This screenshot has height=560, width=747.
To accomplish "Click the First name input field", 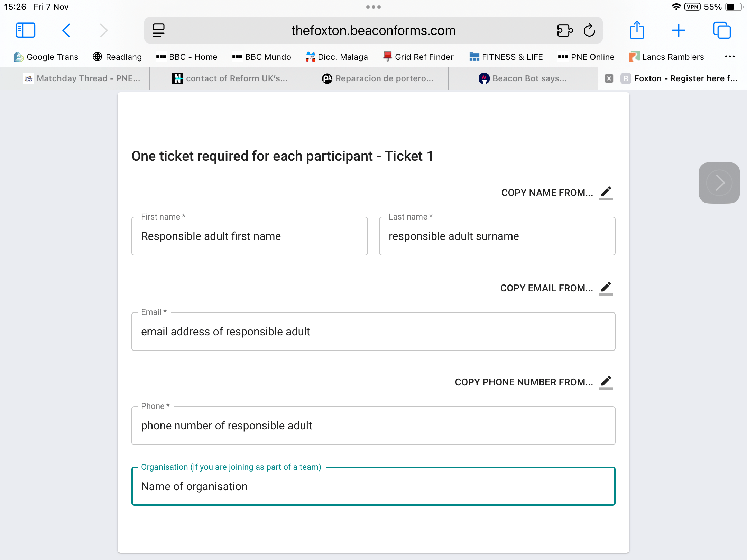I will click(249, 236).
